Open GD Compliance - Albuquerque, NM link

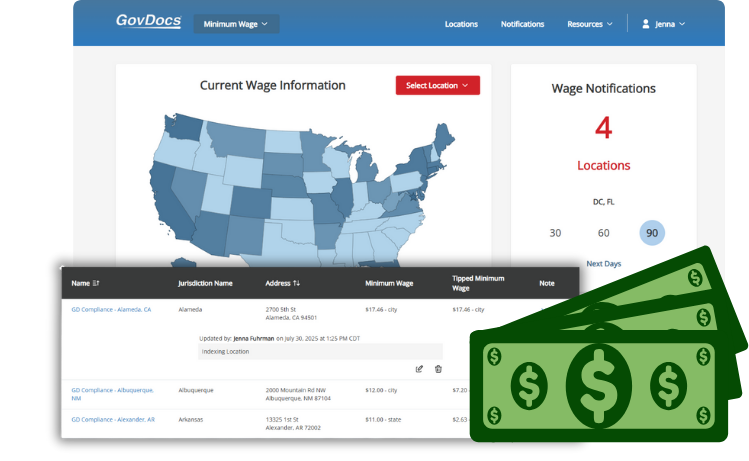113,394
